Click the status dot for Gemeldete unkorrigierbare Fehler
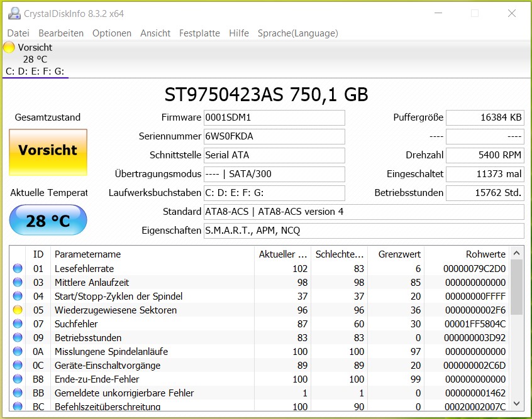Screen dimensions: 532x419 [x=18, y=393]
